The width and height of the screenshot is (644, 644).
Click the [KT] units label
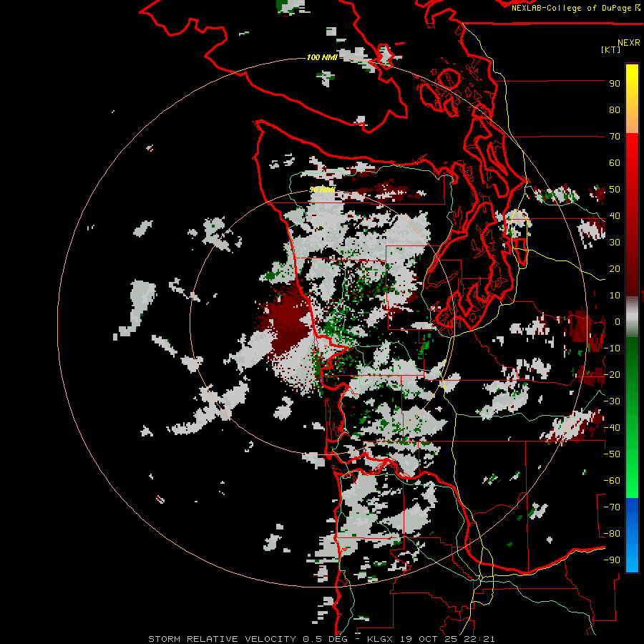pos(610,49)
